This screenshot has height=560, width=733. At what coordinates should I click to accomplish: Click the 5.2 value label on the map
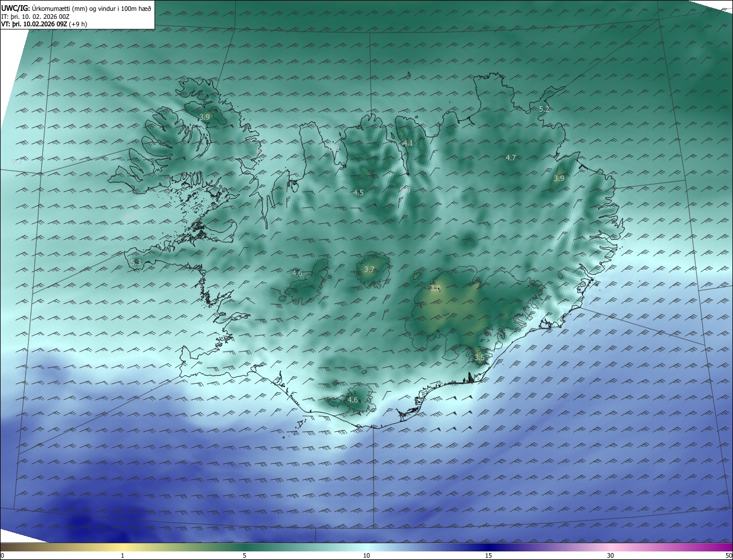click(544, 109)
